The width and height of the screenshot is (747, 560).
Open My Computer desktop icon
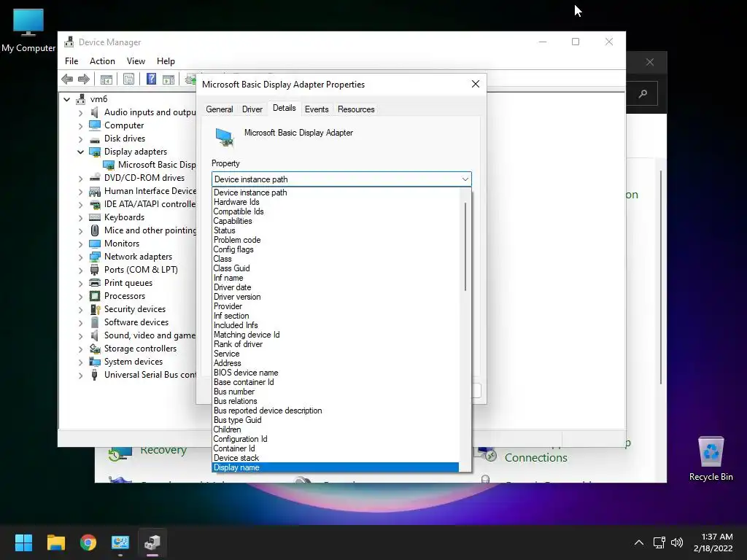click(28, 29)
